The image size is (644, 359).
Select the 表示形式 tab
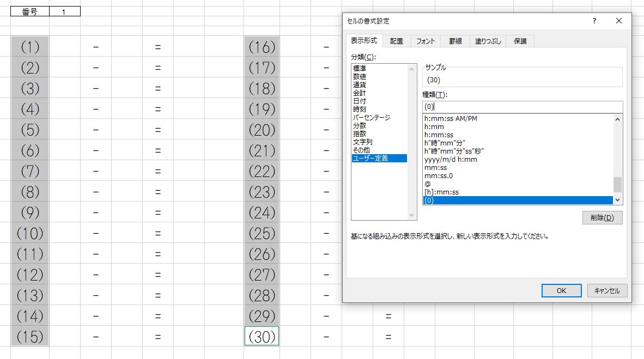pos(363,40)
